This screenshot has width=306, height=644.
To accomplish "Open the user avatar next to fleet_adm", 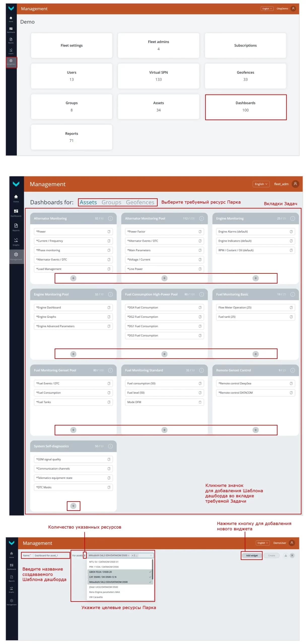I will click(x=295, y=184).
